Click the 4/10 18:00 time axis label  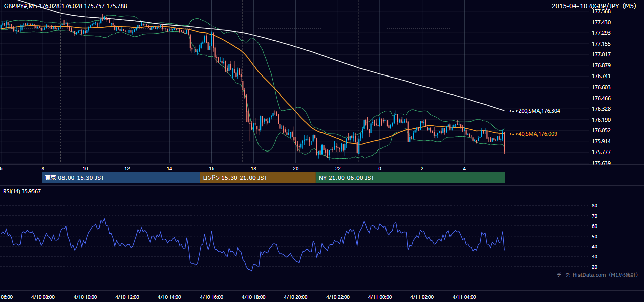253,297
